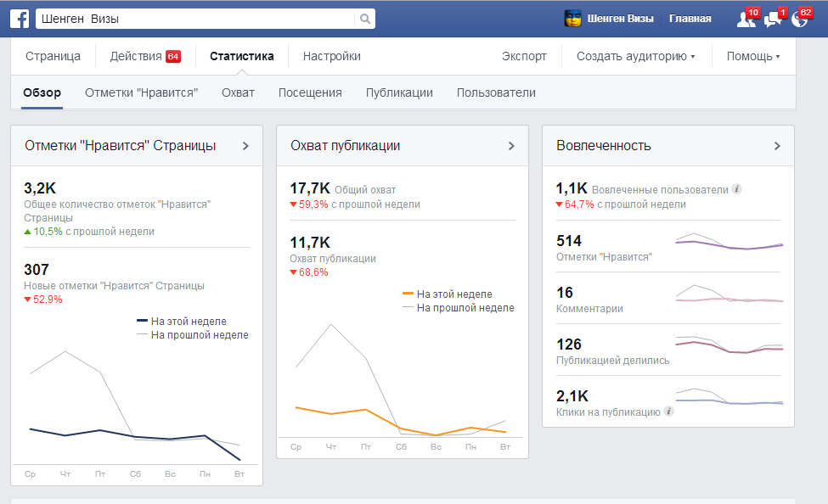
Task: Click the Экспорт button
Action: (524, 57)
